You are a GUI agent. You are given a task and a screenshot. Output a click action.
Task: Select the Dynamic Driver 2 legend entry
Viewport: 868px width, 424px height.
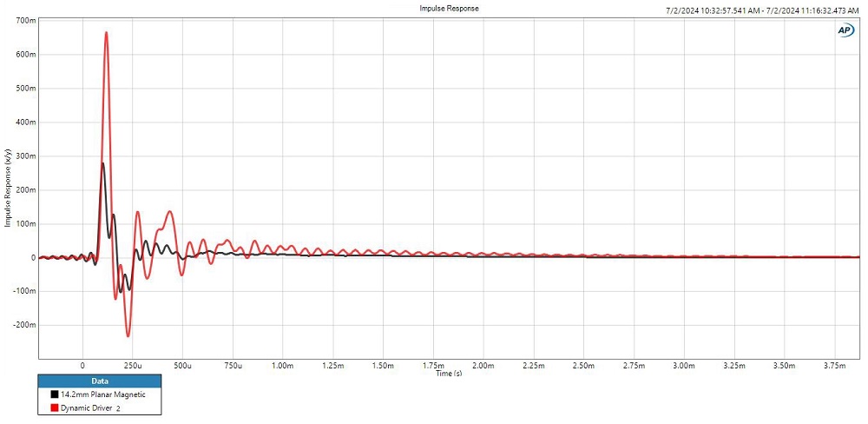pos(90,407)
